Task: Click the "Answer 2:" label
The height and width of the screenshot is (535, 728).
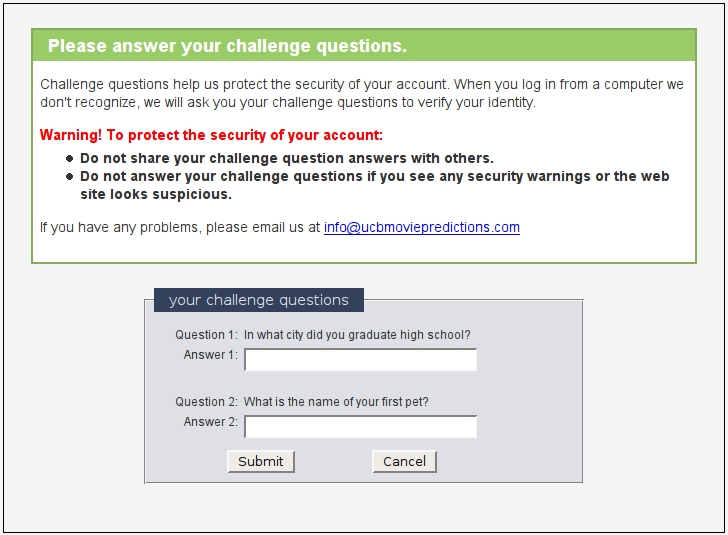Action: pyautogui.click(x=210, y=422)
